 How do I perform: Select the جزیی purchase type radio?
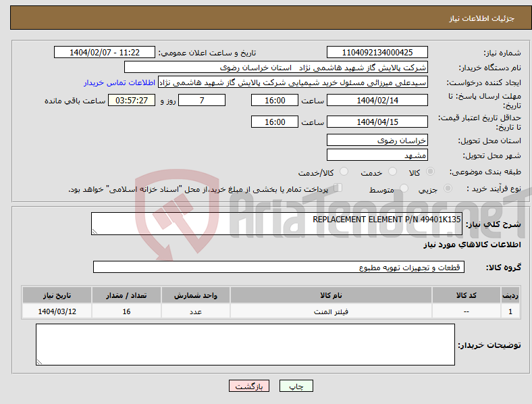(448, 188)
